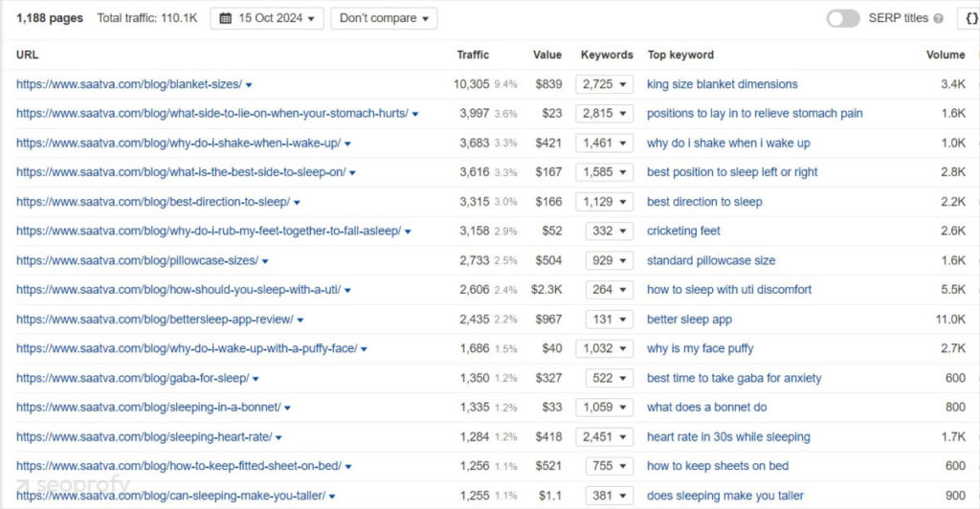Image resolution: width=980 pixels, height=509 pixels.
Task: Click the curly braces API button
Action: [x=970, y=19]
